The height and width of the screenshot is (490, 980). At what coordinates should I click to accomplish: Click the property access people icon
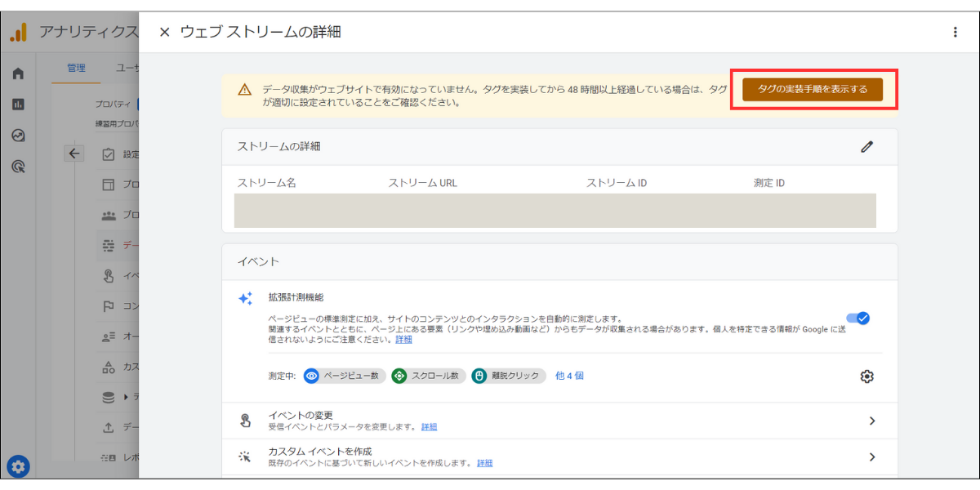coord(109,216)
